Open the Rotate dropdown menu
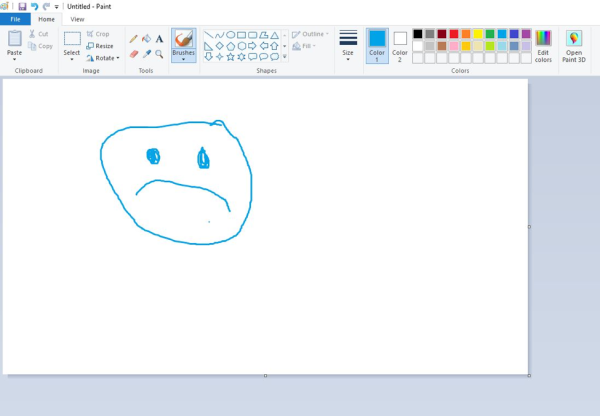Screen dimensions: 600x416 coord(102,57)
